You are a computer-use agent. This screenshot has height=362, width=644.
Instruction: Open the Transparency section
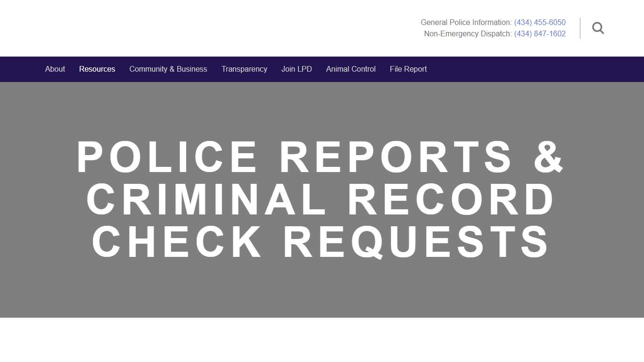(244, 69)
